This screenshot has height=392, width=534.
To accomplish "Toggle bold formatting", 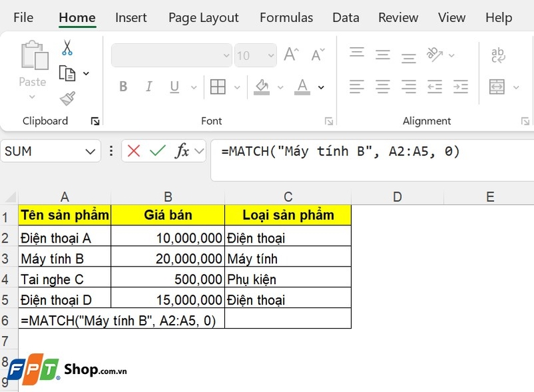I will coord(123,87).
